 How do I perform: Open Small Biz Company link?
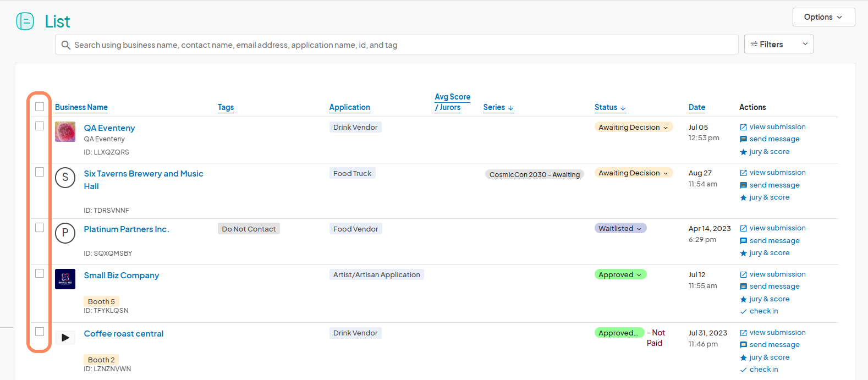pyautogui.click(x=122, y=275)
